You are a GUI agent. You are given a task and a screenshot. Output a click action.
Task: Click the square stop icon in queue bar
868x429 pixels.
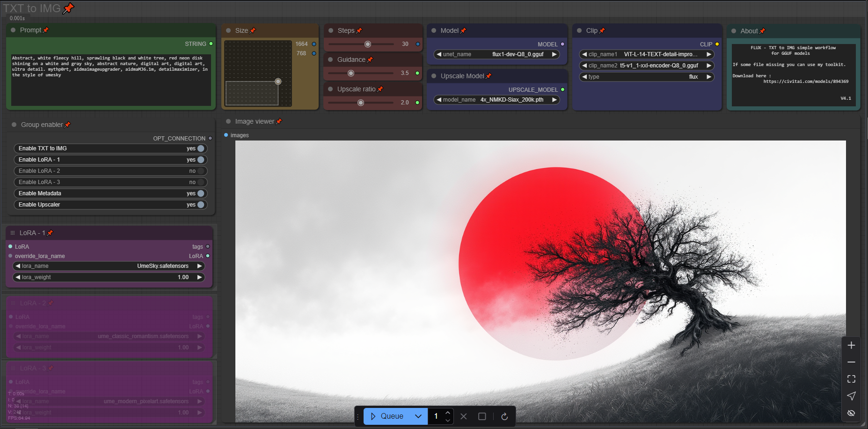click(482, 416)
